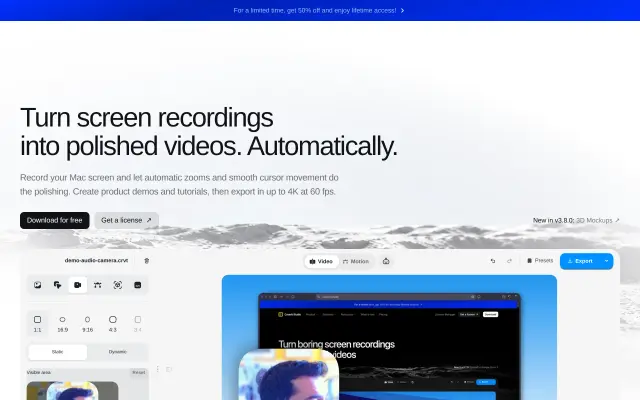Select the 16:9 aspect ratio option
This screenshot has height=400, width=640.
(62, 324)
